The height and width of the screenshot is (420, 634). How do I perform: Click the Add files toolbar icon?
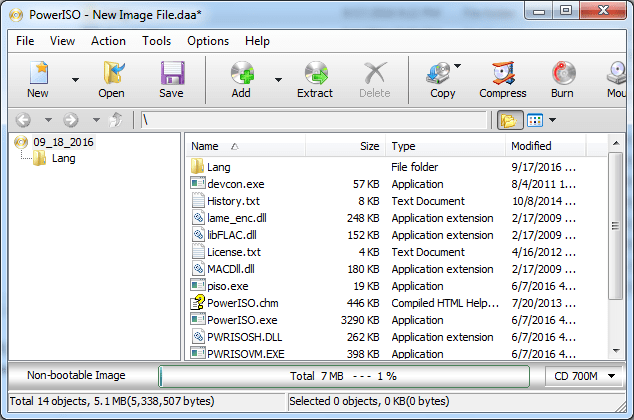click(242, 73)
